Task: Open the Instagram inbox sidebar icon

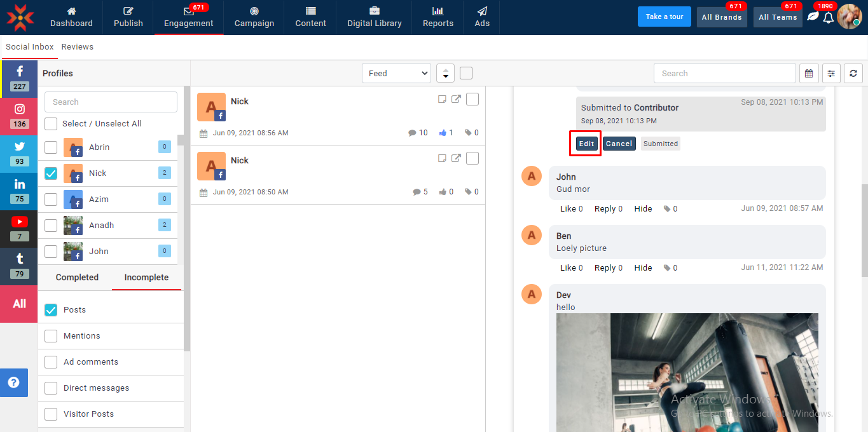Action: pos(20,116)
